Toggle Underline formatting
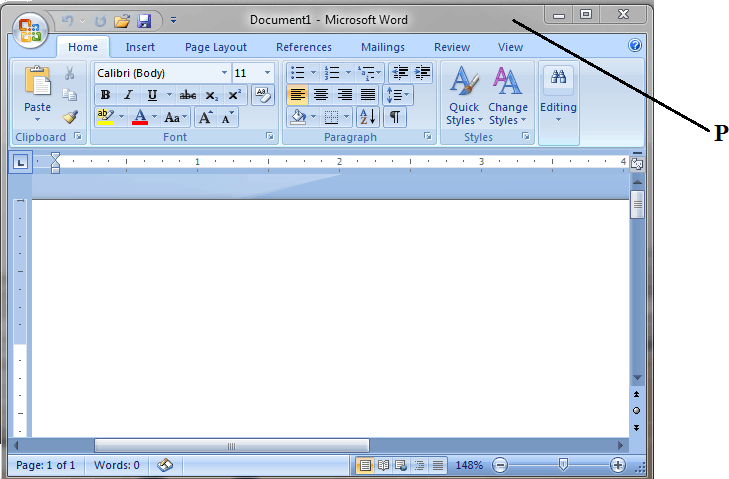The height and width of the screenshot is (479, 729). point(152,95)
